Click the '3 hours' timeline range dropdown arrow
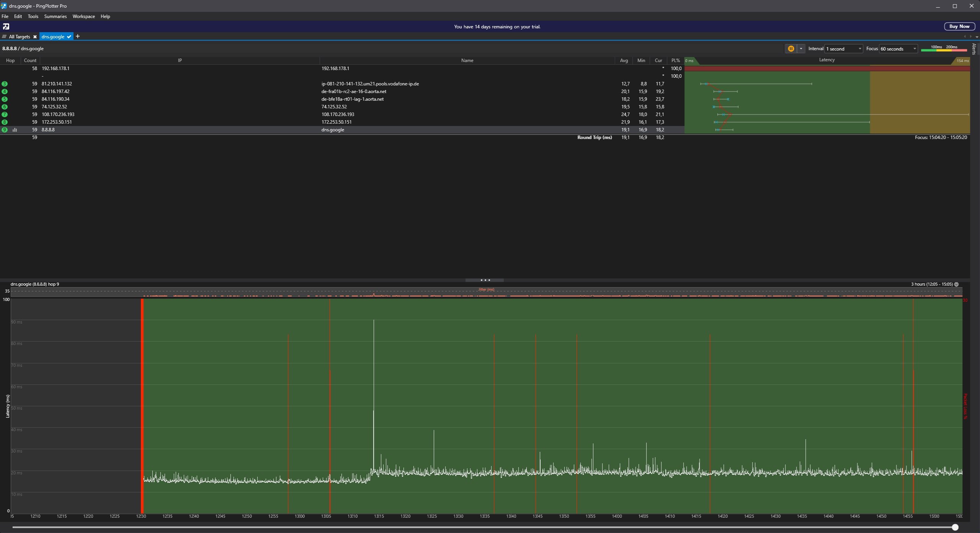The image size is (980, 533). tap(956, 284)
